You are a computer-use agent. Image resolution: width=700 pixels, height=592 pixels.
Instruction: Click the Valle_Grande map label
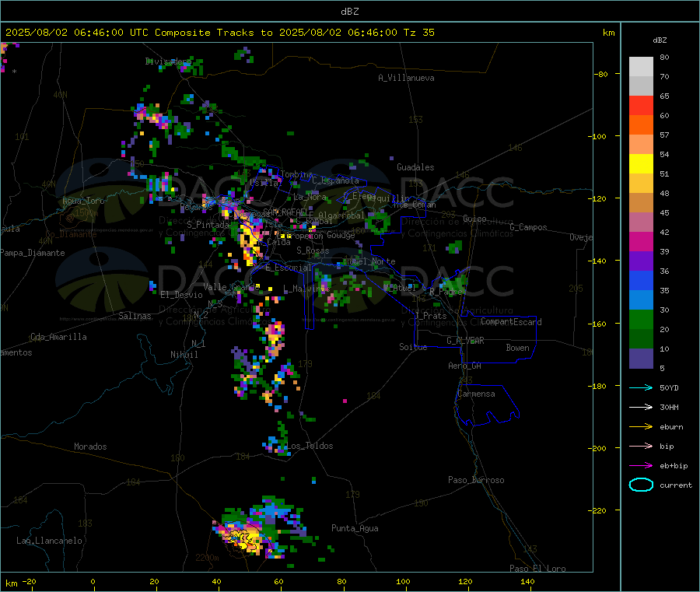(231, 287)
